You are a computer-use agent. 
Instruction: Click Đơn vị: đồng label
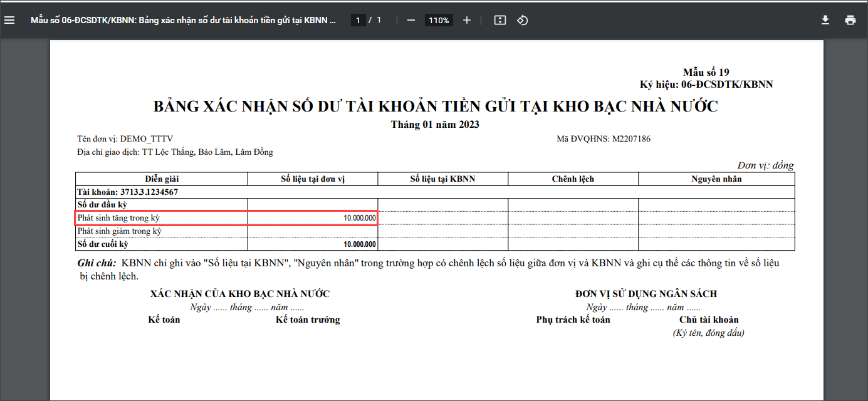coord(765,165)
